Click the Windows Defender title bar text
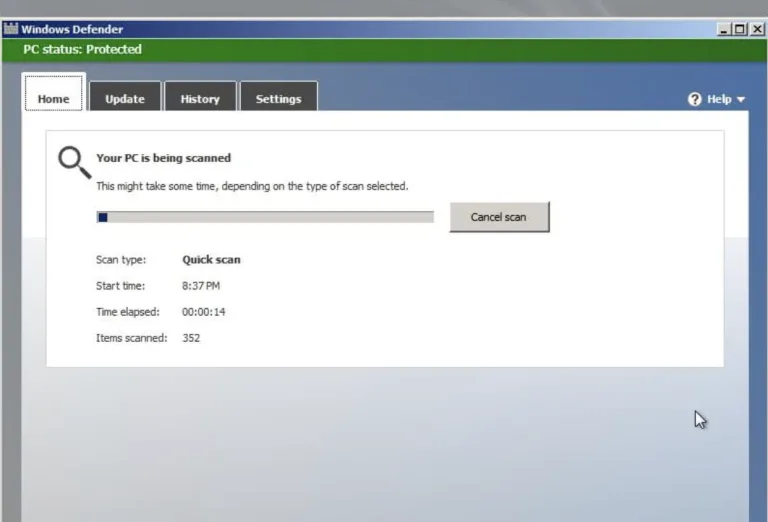 coord(72,29)
